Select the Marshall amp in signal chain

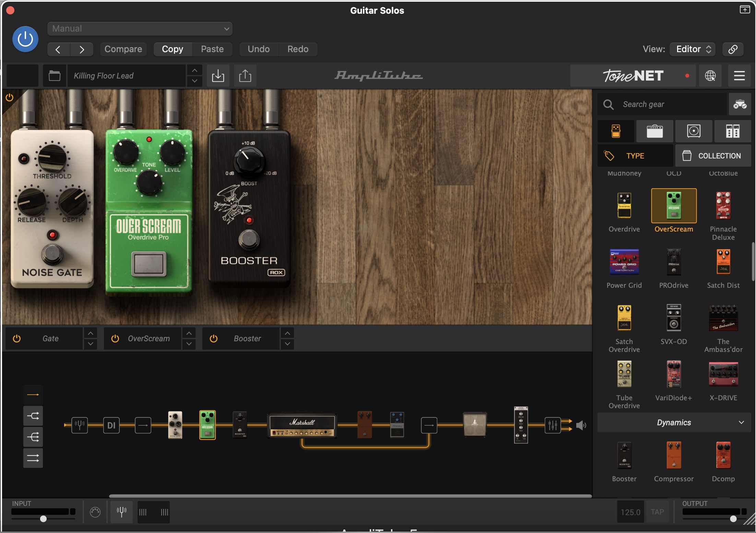coord(302,426)
